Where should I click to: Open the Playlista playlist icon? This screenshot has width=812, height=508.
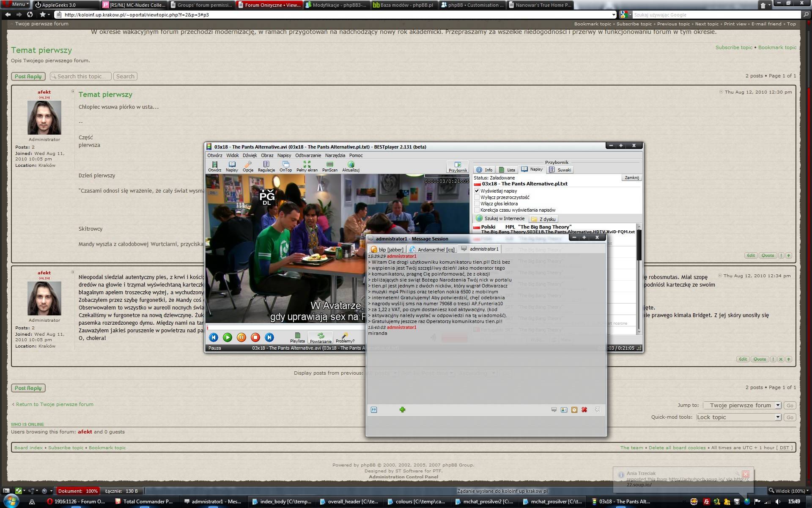pos(297,338)
